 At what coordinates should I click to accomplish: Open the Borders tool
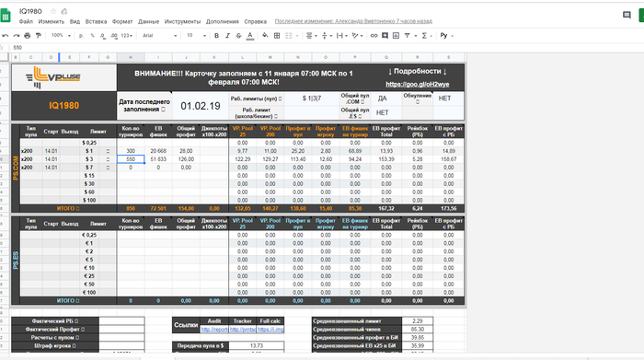[x=277, y=36]
